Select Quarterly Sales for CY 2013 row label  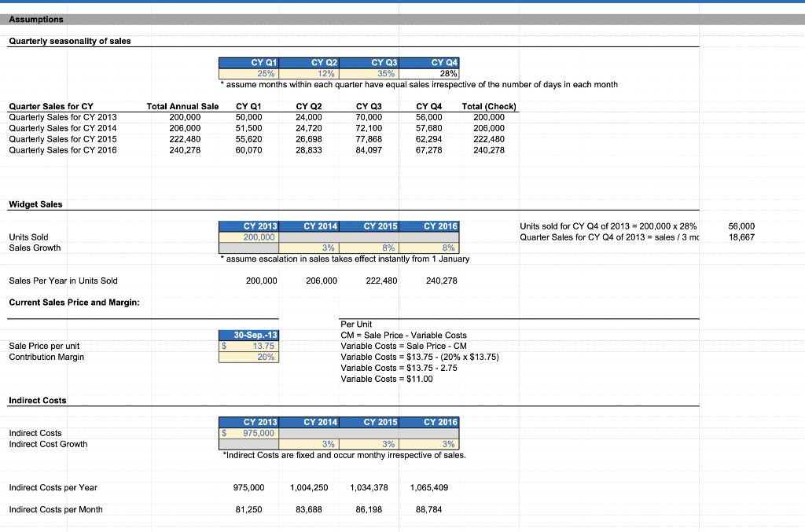[x=63, y=118]
